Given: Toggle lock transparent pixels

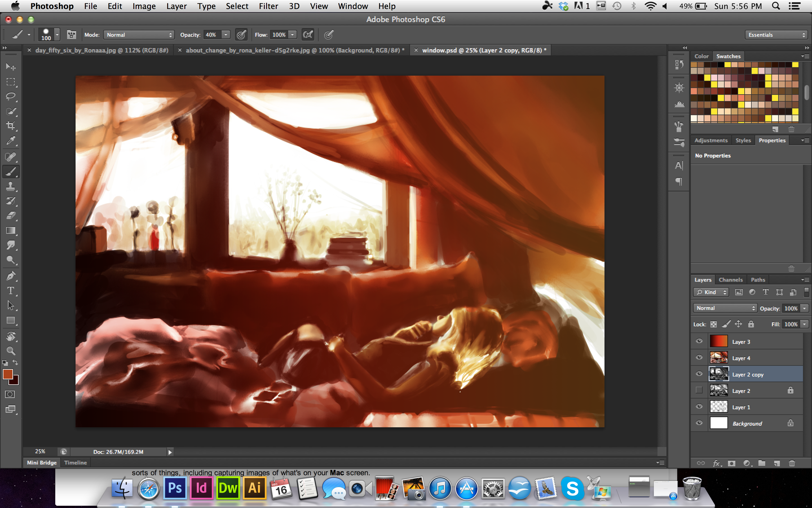Looking at the screenshot, I should (713, 324).
